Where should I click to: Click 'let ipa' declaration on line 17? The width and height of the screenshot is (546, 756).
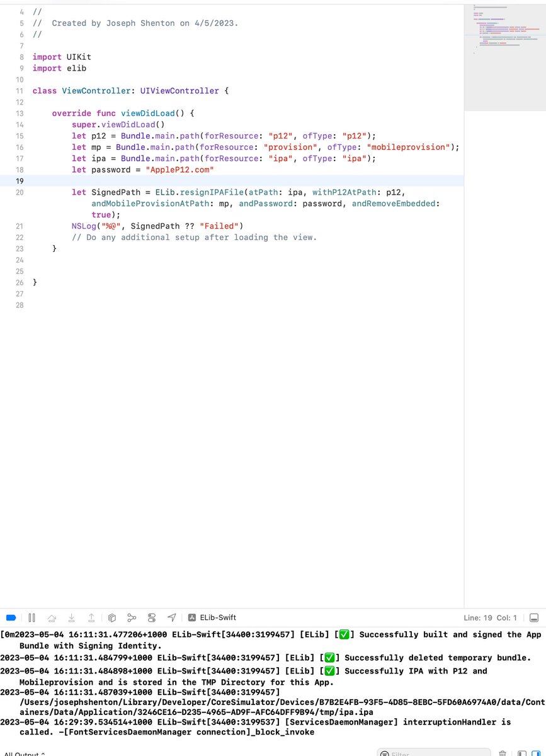coord(88,159)
